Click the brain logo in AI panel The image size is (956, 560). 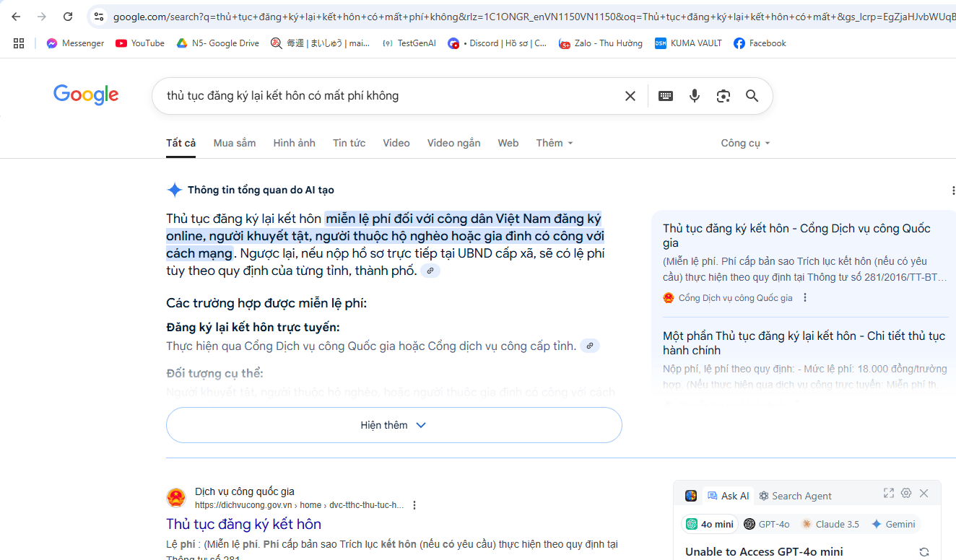(x=691, y=496)
